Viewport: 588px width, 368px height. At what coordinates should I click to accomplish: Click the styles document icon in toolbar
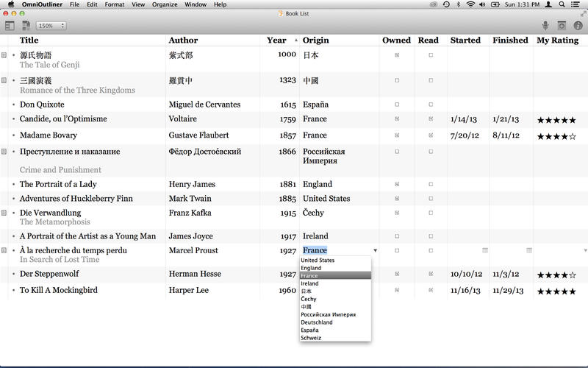pos(26,26)
